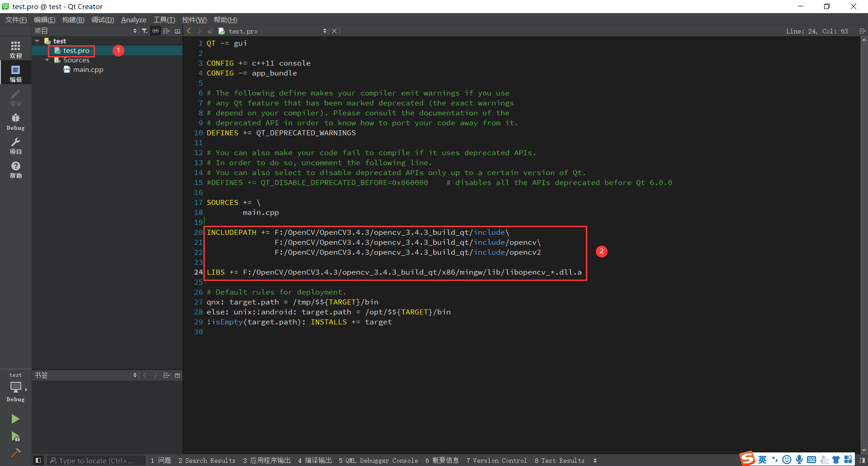Open the 编辑(E) menu
This screenshot has width=868, height=466.
[44, 19]
